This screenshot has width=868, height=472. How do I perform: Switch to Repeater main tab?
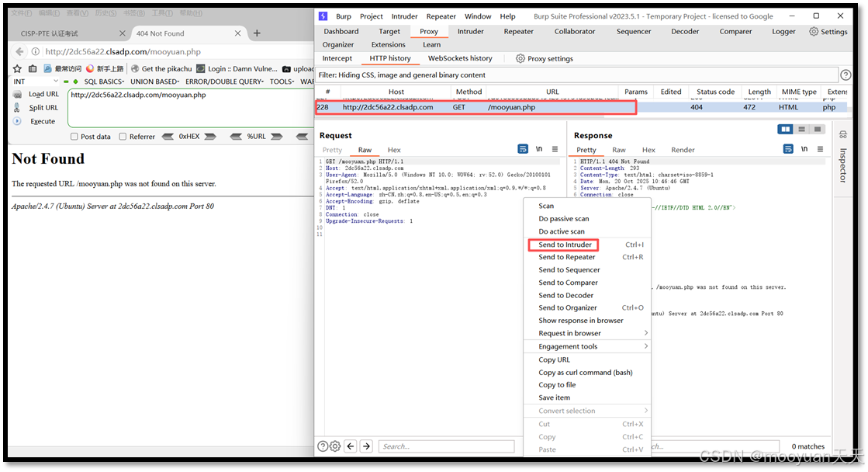coord(519,32)
